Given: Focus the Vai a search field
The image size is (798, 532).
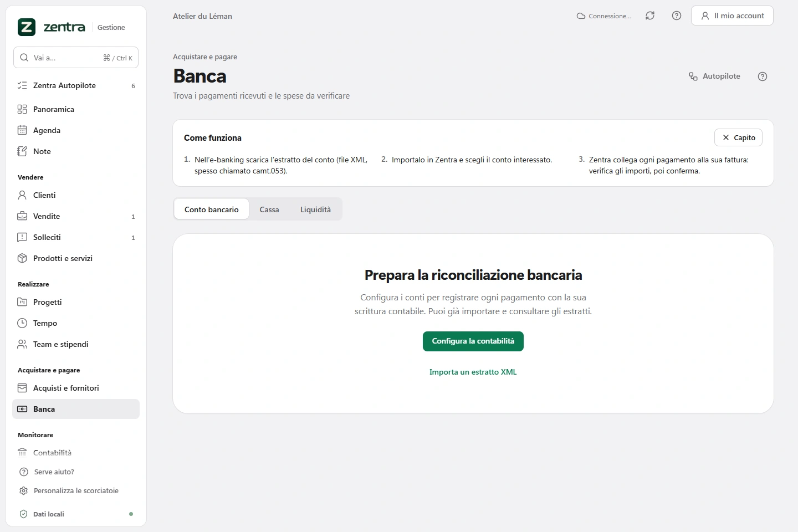Looking at the screenshot, I should 76,58.
